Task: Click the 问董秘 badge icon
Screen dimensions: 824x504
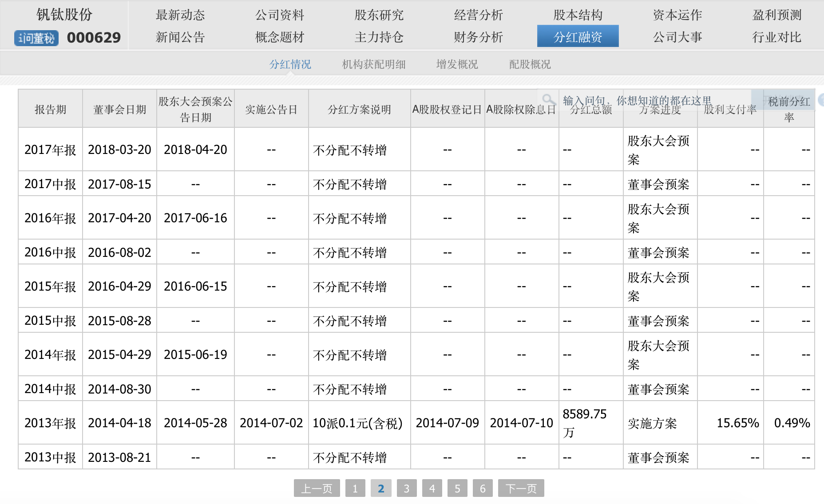Action: click(x=36, y=38)
